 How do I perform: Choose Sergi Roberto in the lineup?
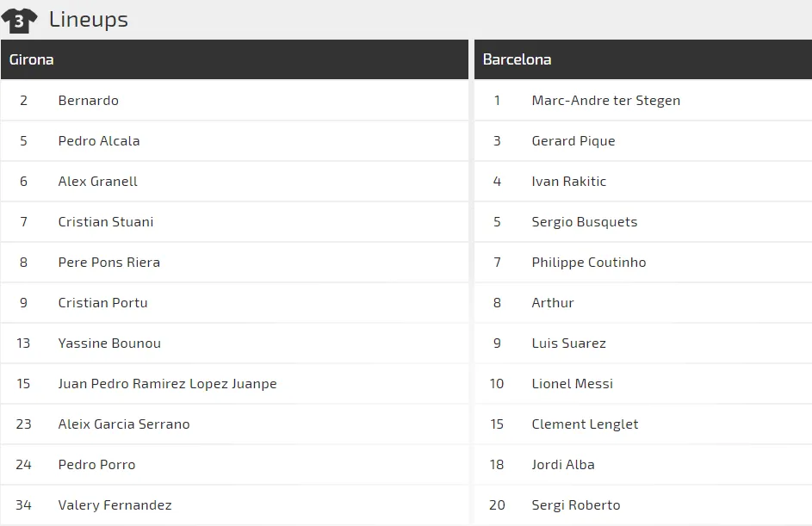point(576,505)
